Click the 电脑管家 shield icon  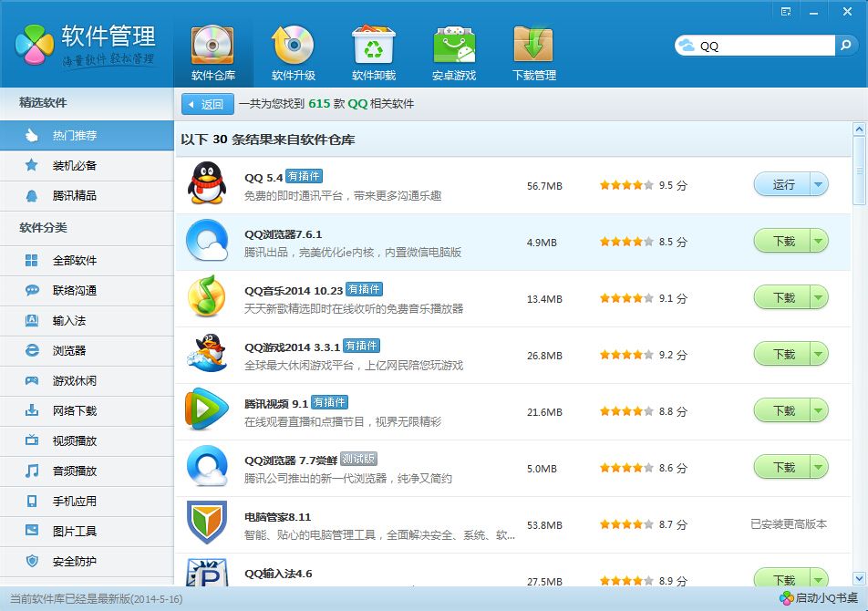(x=206, y=523)
